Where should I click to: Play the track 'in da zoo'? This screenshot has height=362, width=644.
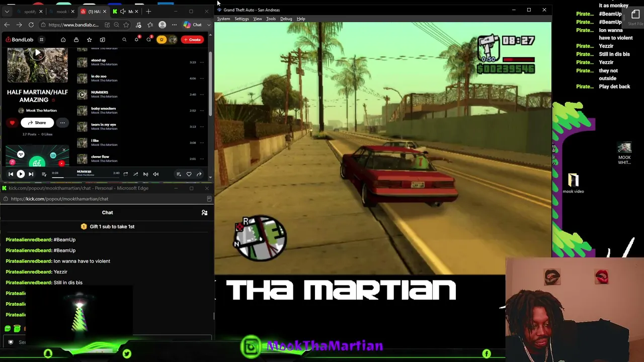point(82,78)
